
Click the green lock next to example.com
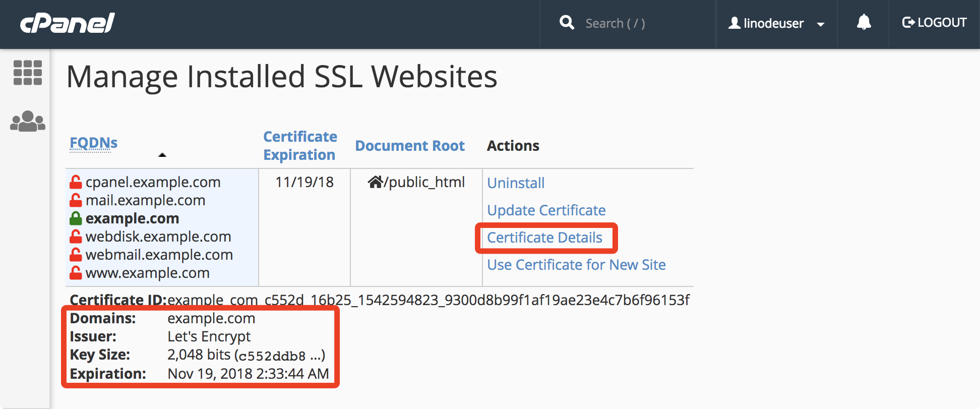point(76,218)
